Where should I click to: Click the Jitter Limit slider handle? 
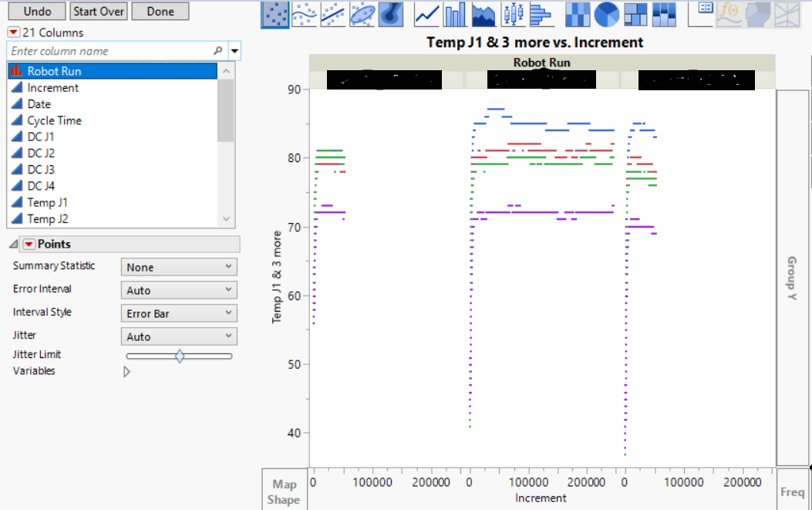point(180,356)
